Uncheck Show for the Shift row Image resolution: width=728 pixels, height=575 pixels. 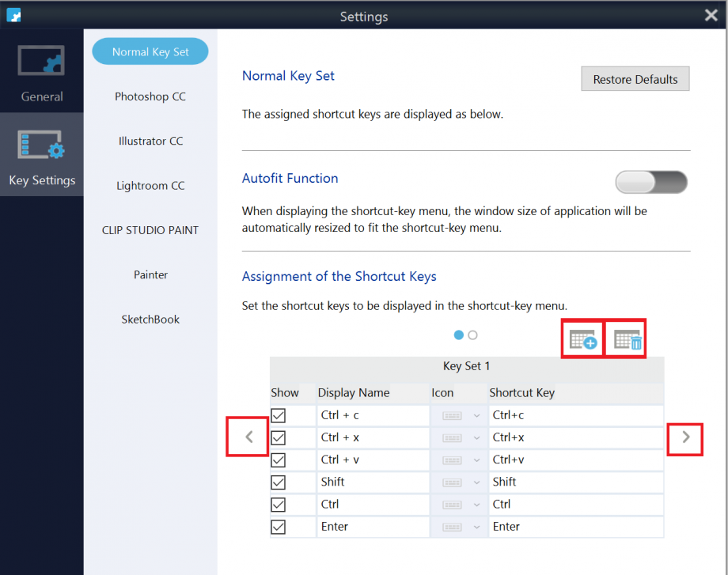click(278, 482)
